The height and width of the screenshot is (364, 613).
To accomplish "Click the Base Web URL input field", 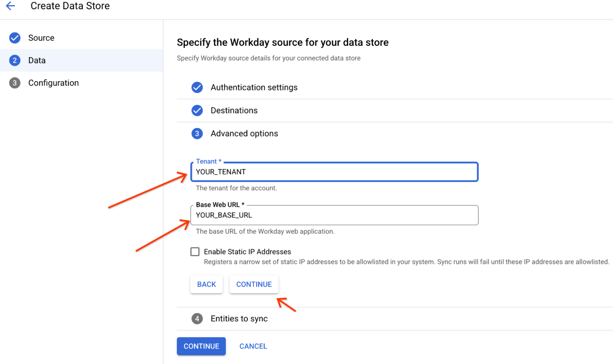I will (x=334, y=215).
